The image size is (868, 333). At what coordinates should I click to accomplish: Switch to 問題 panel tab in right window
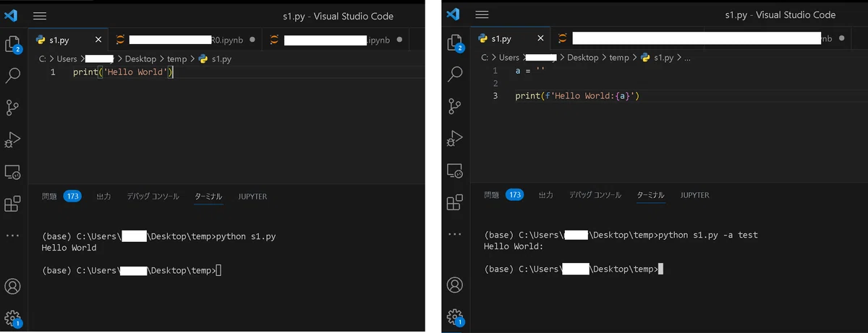491,195
